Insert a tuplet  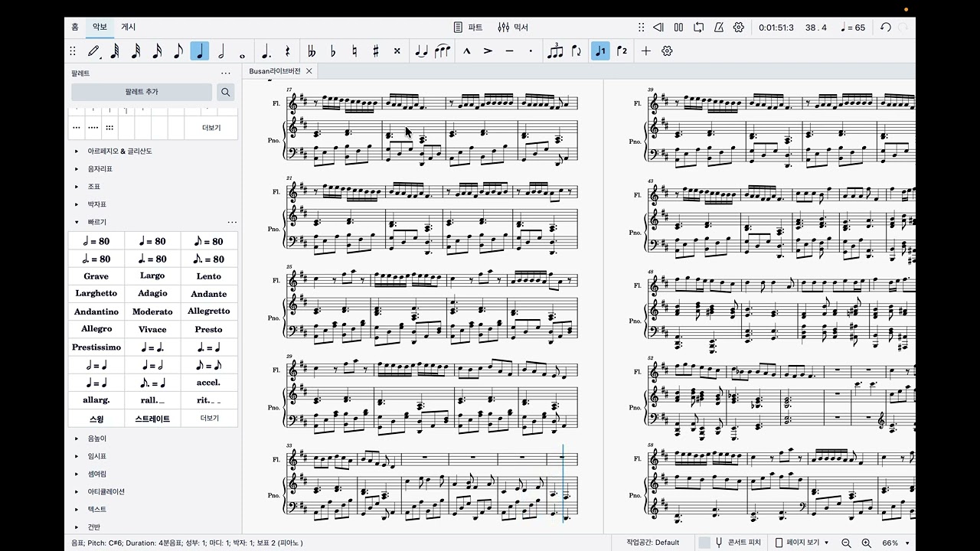coord(555,51)
